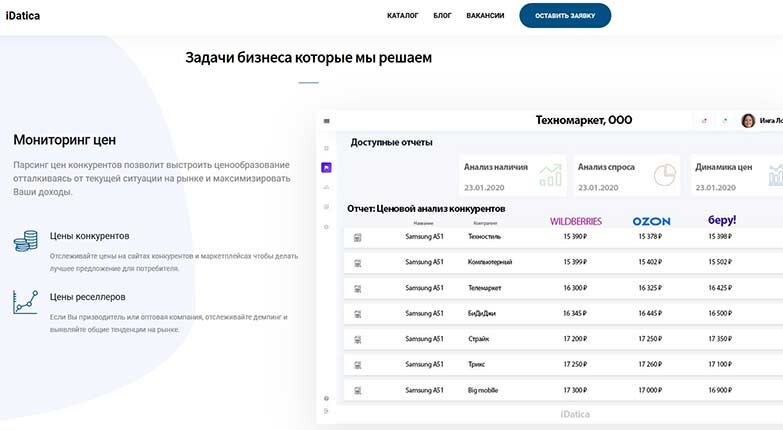Click the OZON column logo
This screenshot has width=783, height=430.
point(651,221)
